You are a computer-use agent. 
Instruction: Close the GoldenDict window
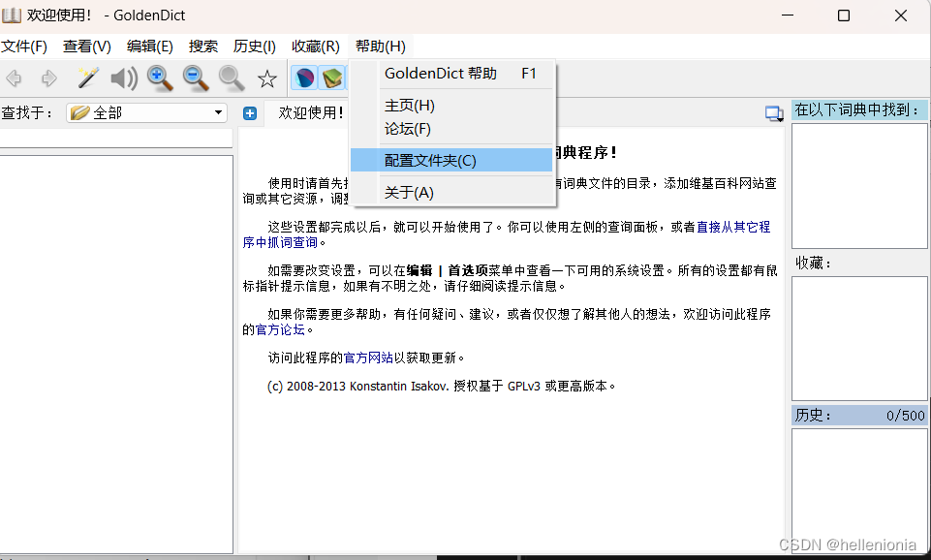pos(901,16)
